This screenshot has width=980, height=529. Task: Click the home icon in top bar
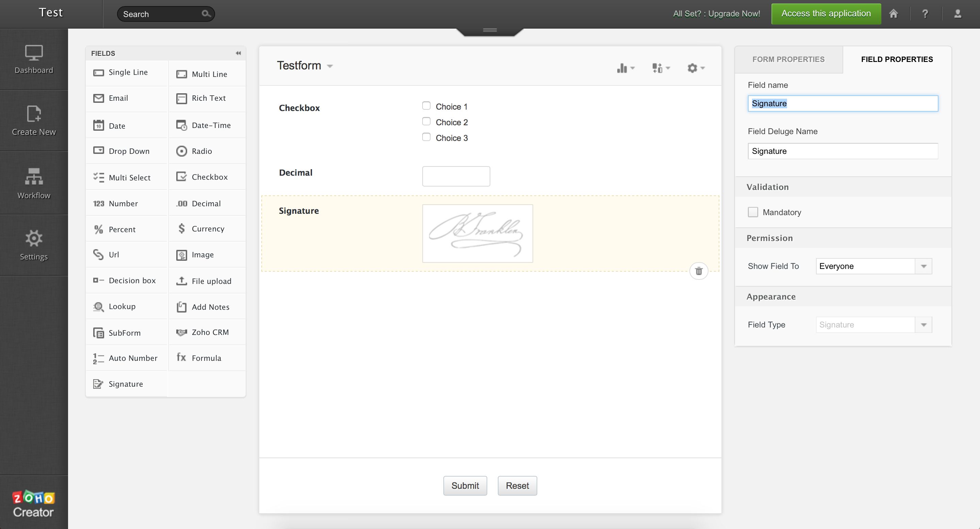pos(893,14)
